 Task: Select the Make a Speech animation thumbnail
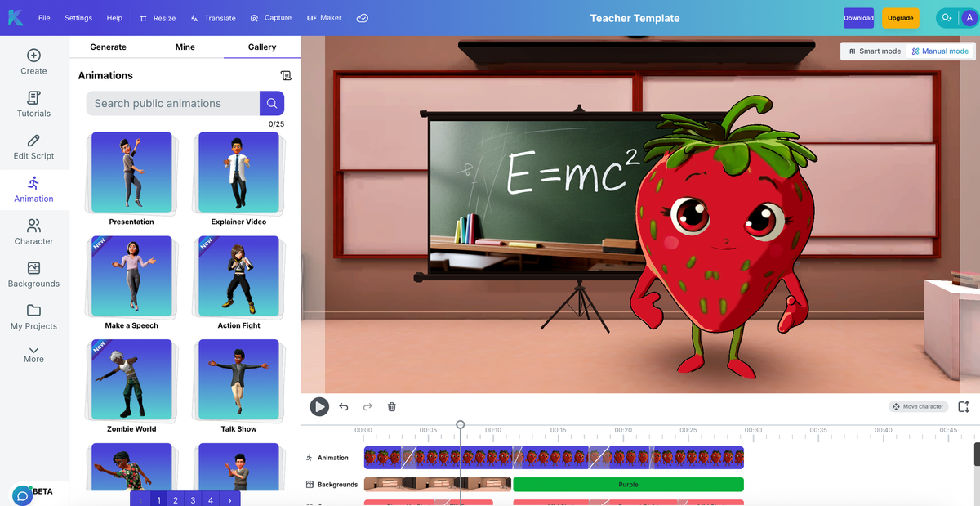(x=131, y=277)
